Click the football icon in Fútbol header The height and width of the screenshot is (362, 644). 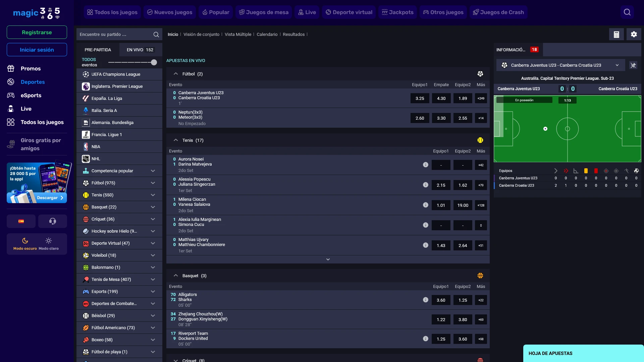click(480, 74)
